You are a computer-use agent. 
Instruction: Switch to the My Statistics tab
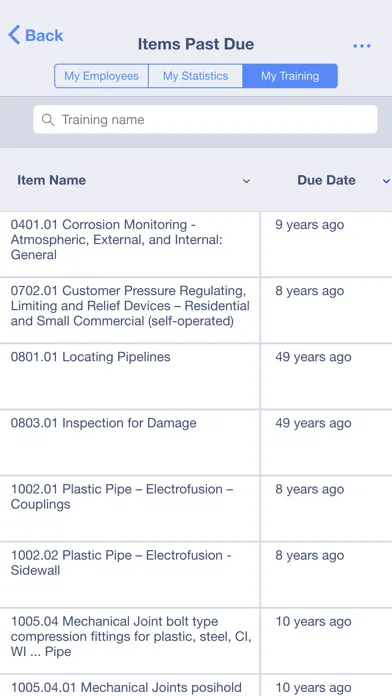pyautogui.click(x=195, y=76)
